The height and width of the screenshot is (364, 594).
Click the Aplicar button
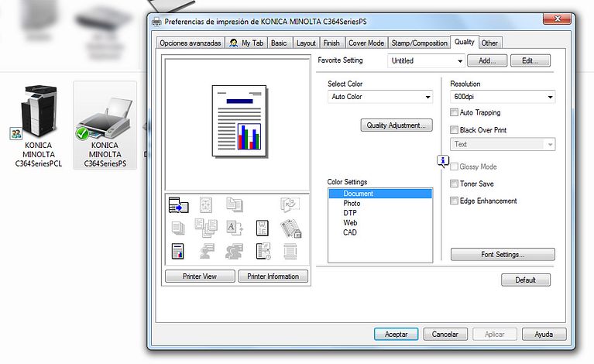coord(494,334)
